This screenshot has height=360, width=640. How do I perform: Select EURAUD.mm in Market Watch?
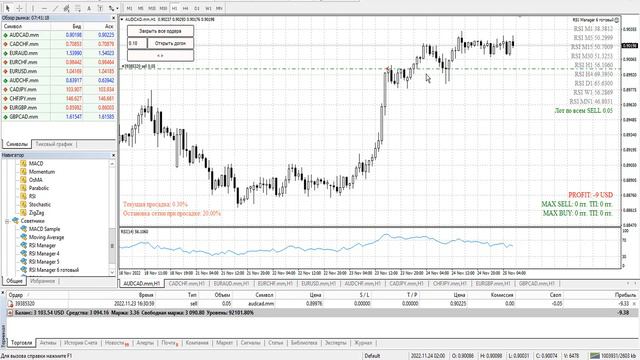[59, 53]
